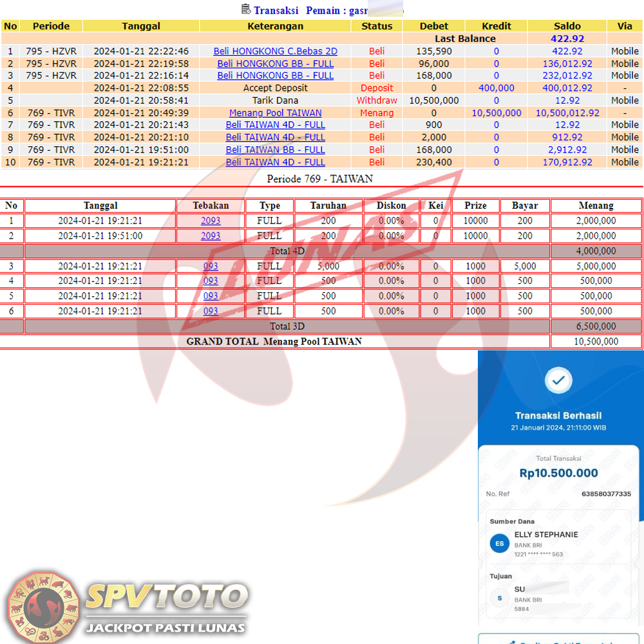Open Beli HONGKONG C.Bebas 2D link
The height and width of the screenshot is (644, 644).
(275, 51)
